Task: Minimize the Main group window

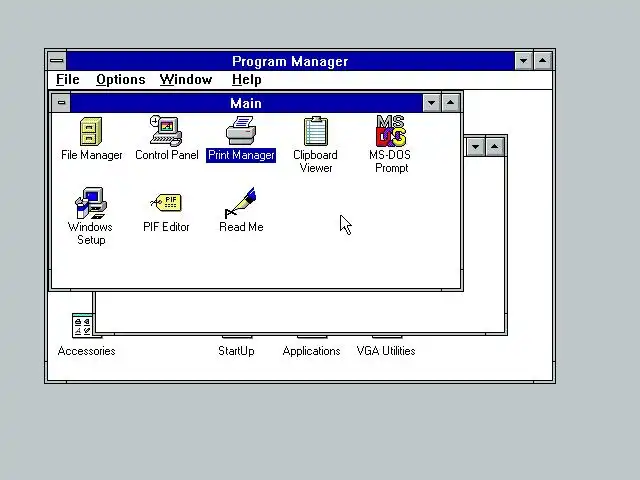Action: 431,103
